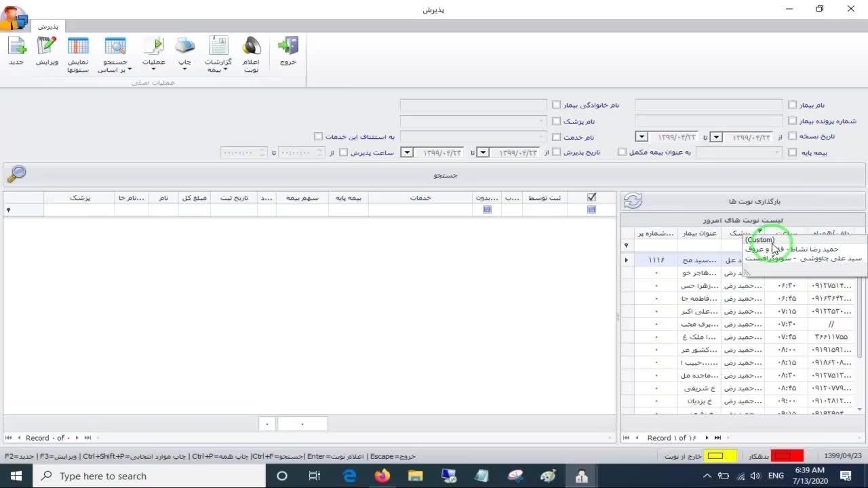Toggle the بیمه پایه checkbox
The width and height of the screenshot is (868, 488).
792,152
